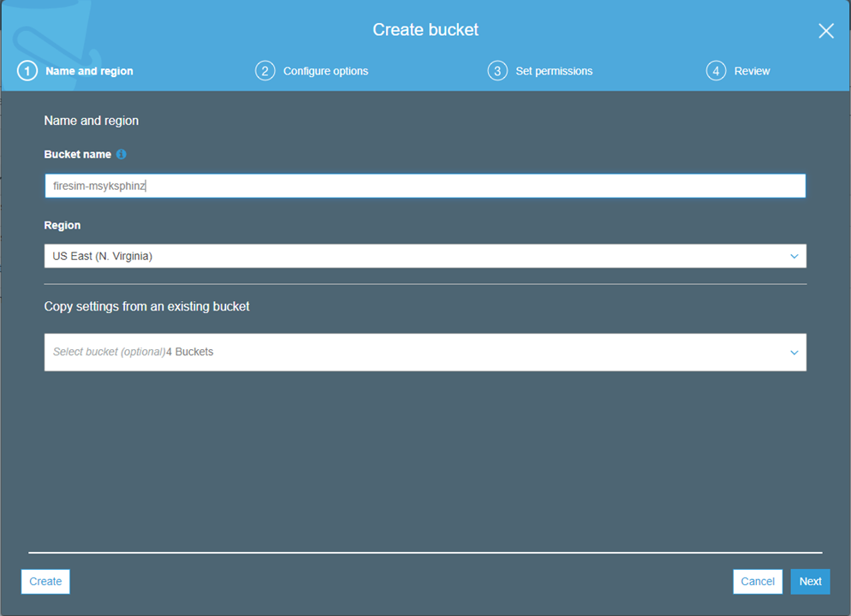
Task: Select step 3 circle icon
Action: (497, 71)
